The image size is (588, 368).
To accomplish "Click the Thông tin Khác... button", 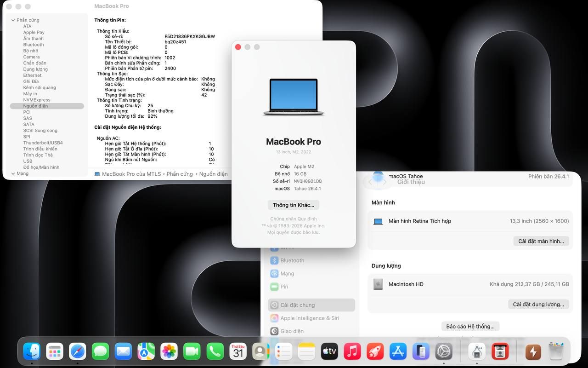I will coord(294,205).
